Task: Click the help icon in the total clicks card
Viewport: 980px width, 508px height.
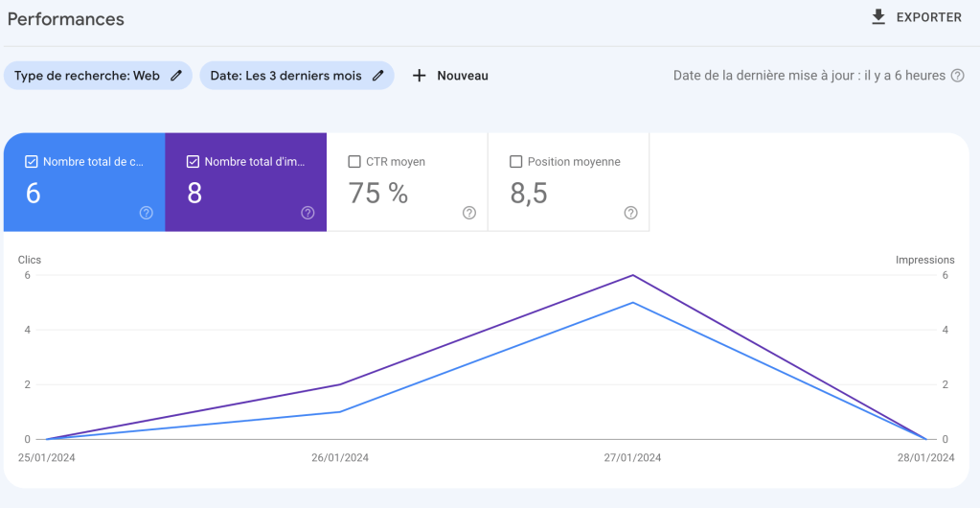Action: 146,213
